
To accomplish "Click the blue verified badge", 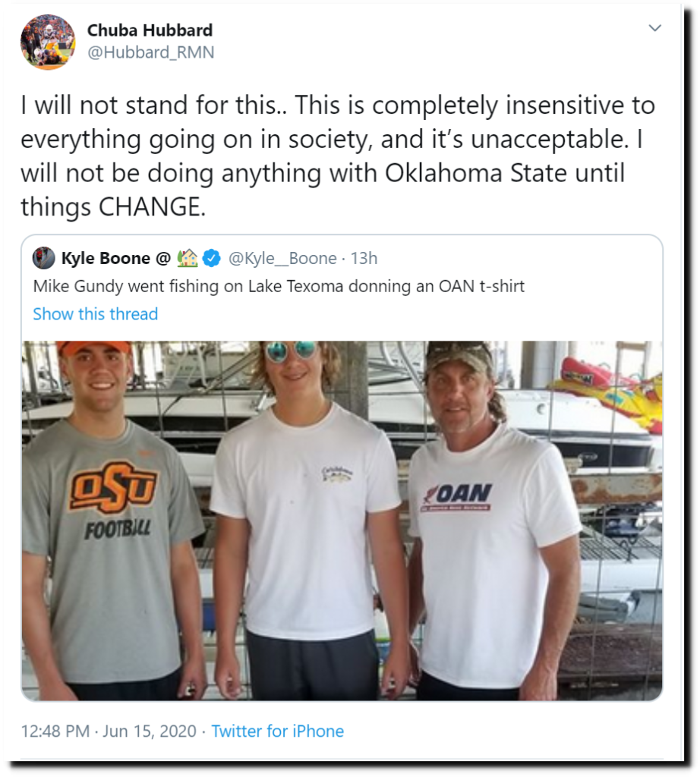I will 212,258.
